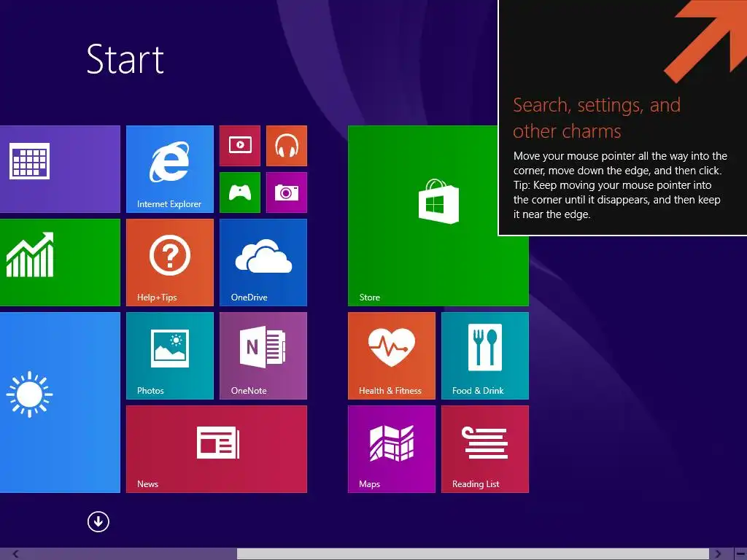Click the zoom-out minus button at corner

coord(740,554)
